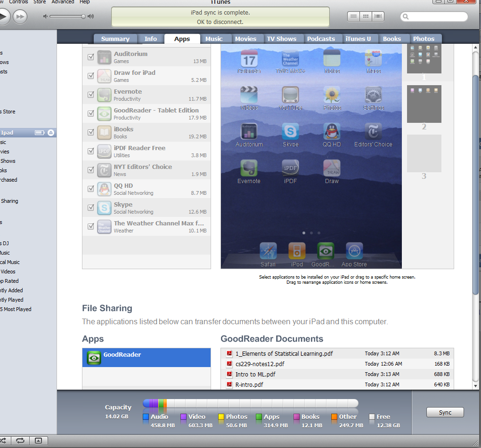The height and width of the screenshot is (448, 481).
Task: Open the Music tab
Action: coord(214,39)
